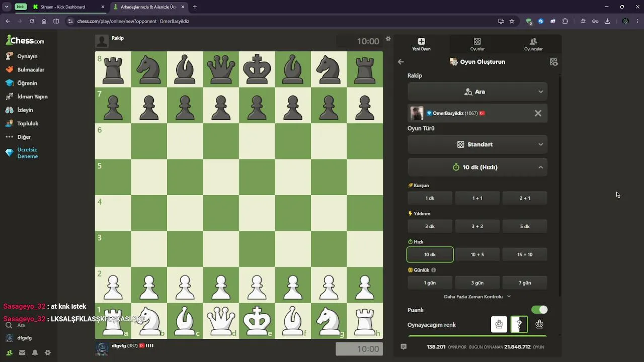Open the Chess.com home logo
The width and height of the screenshot is (644, 362).
click(25, 40)
